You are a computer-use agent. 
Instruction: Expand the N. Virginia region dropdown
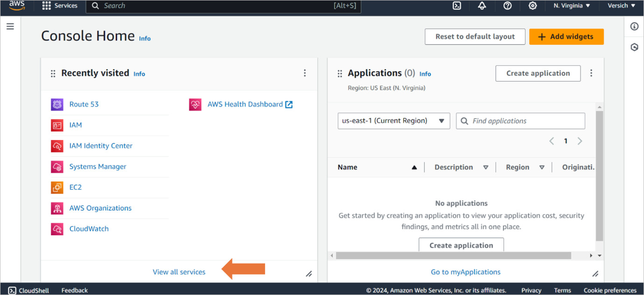[x=572, y=6]
